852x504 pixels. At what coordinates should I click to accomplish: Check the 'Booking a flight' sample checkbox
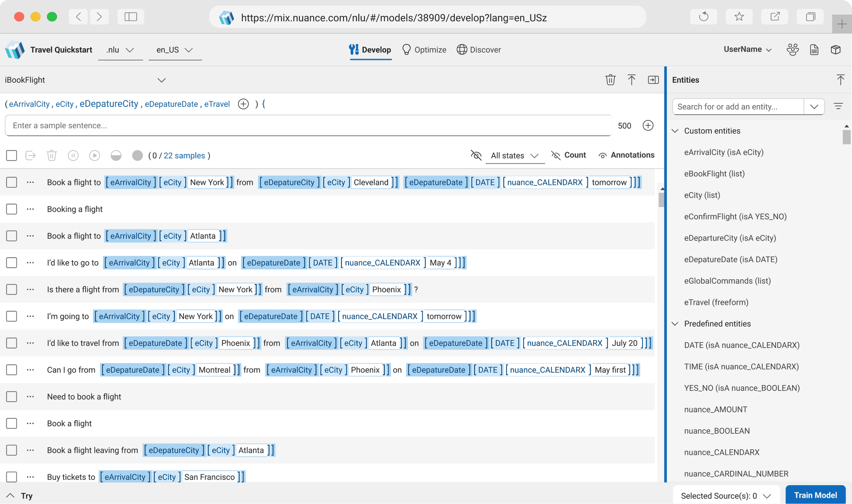point(12,209)
